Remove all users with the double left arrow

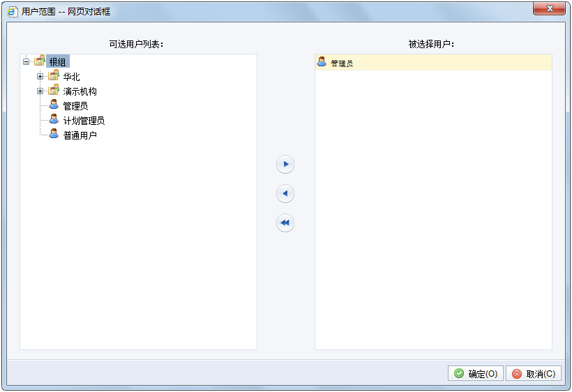coord(285,223)
